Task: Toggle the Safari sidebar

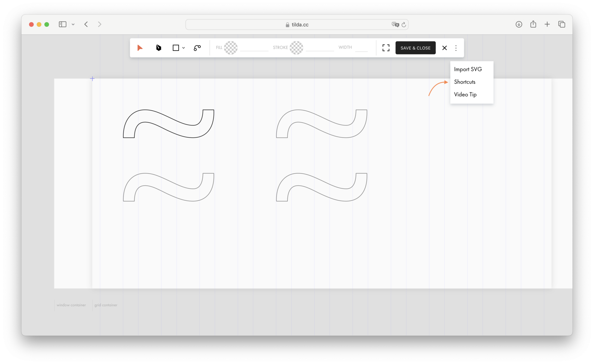Action: point(62,24)
